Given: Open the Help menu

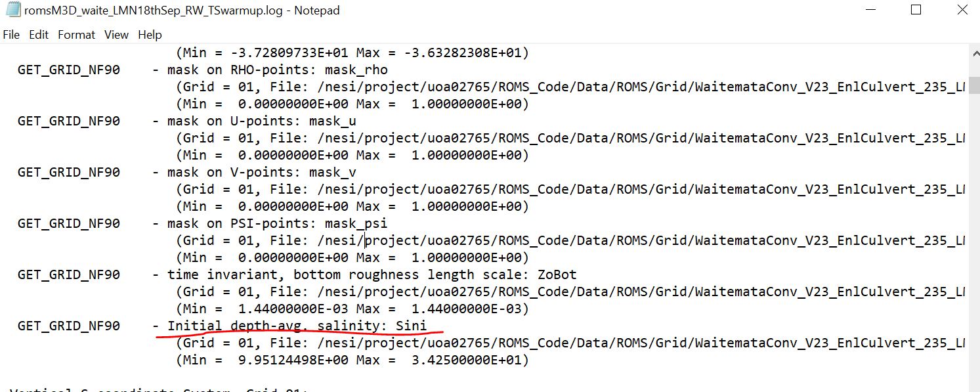Looking at the screenshot, I should pos(150,35).
